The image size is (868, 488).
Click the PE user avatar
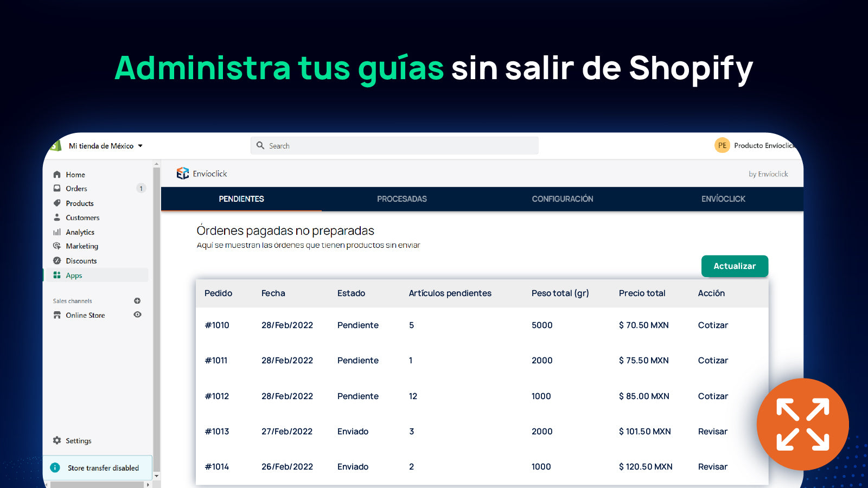(722, 145)
